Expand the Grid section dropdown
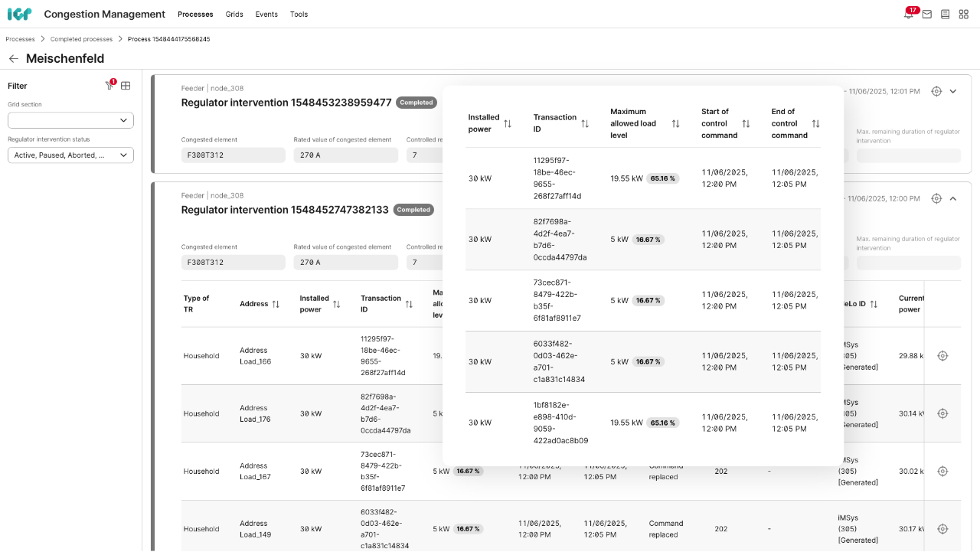Image resolution: width=980 pixels, height=552 pixels. point(70,120)
